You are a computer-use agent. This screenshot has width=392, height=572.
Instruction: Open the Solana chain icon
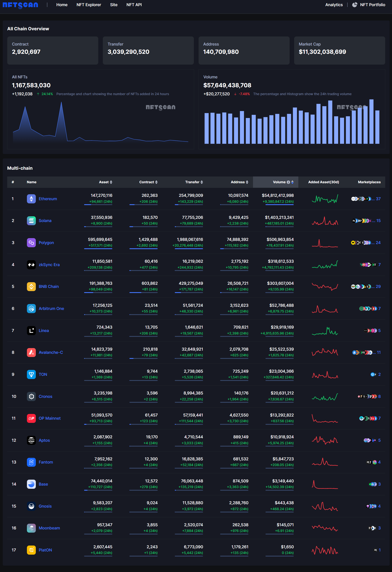point(31,221)
